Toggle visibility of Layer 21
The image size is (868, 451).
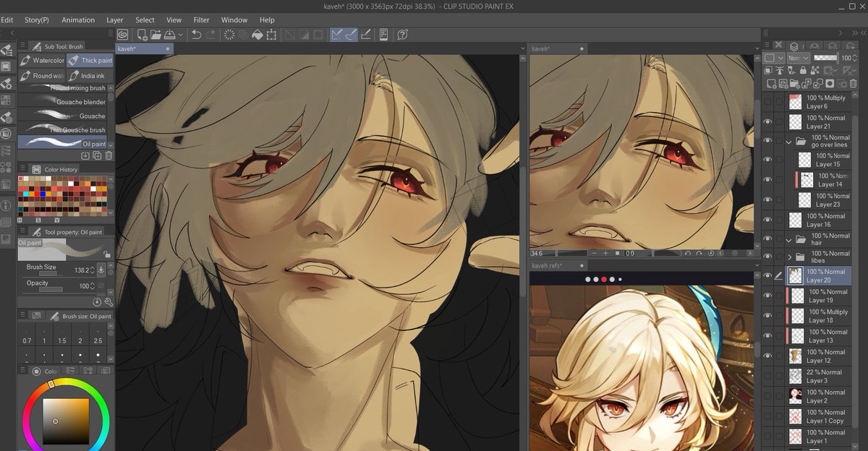pyautogui.click(x=767, y=122)
